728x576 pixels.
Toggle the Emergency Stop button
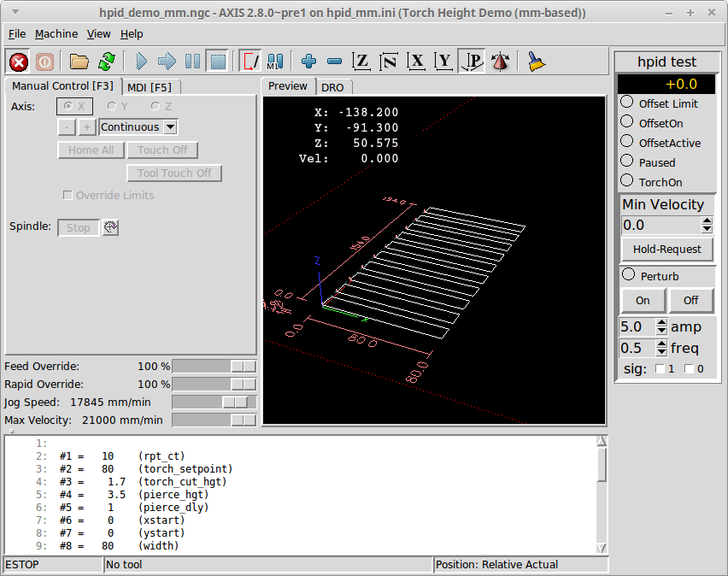tap(19, 62)
